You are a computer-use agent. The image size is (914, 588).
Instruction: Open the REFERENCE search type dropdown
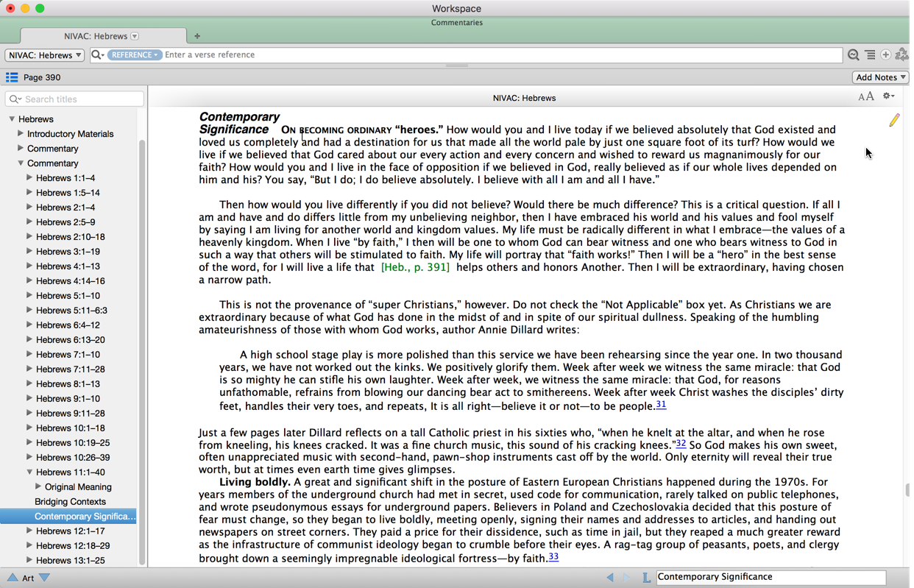135,55
